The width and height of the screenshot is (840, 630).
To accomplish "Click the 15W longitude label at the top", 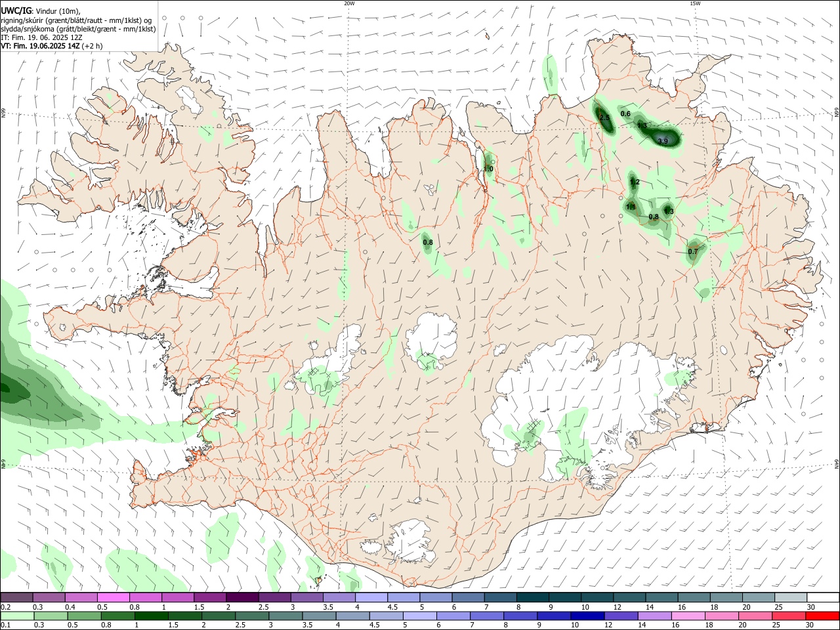I will pyautogui.click(x=695, y=3).
